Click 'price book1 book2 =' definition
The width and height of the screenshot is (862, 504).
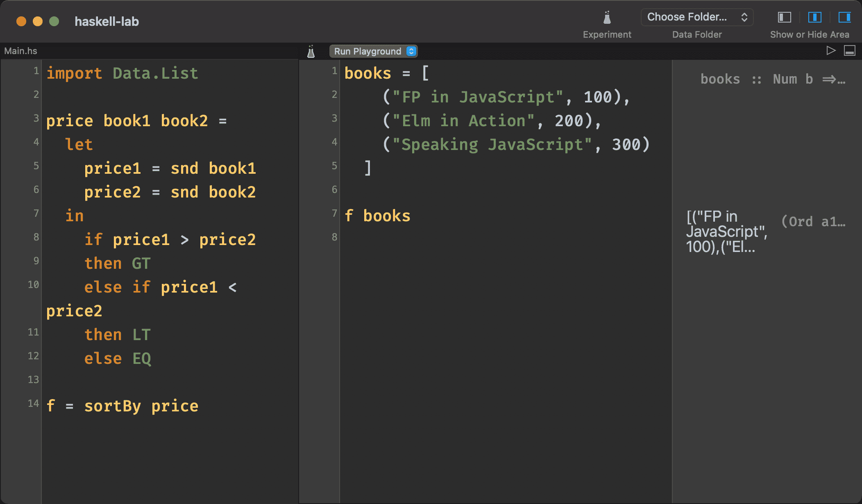[136, 121]
